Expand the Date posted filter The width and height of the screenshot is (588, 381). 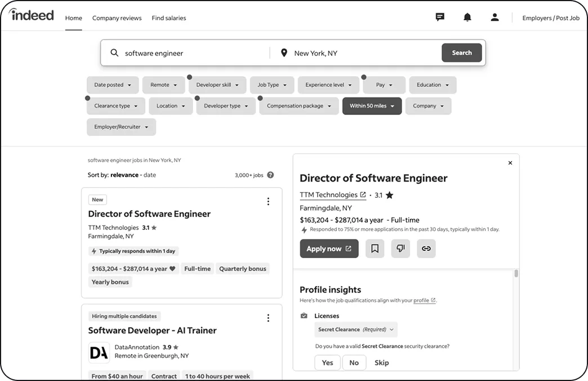[x=113, y=85]
